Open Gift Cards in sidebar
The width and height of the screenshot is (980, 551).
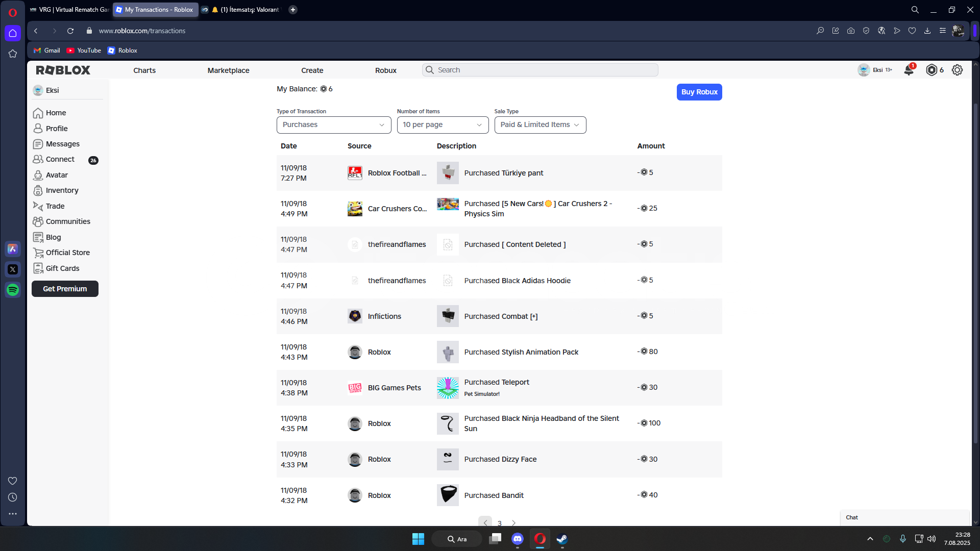pyautogui.click(x=56, y=268)
